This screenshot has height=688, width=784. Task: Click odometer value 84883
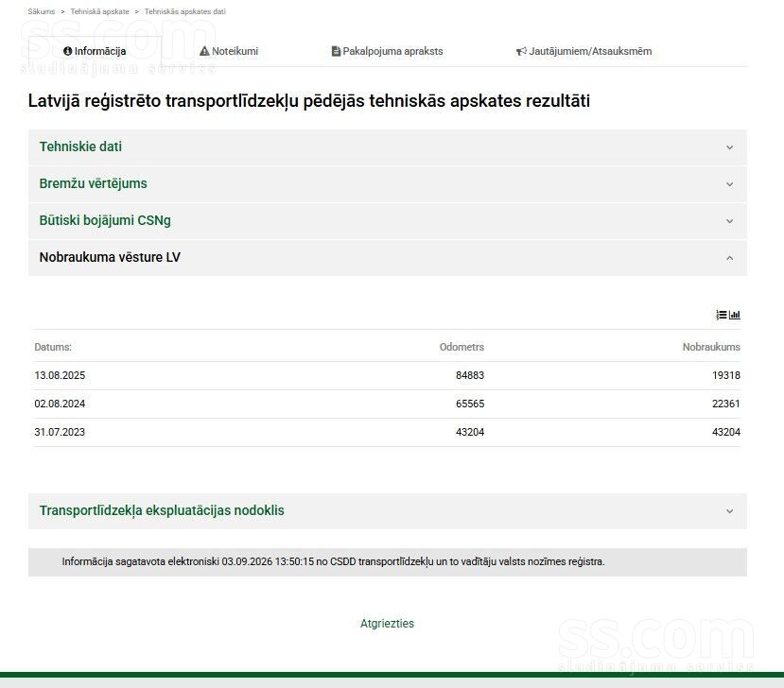pos(470,375)
